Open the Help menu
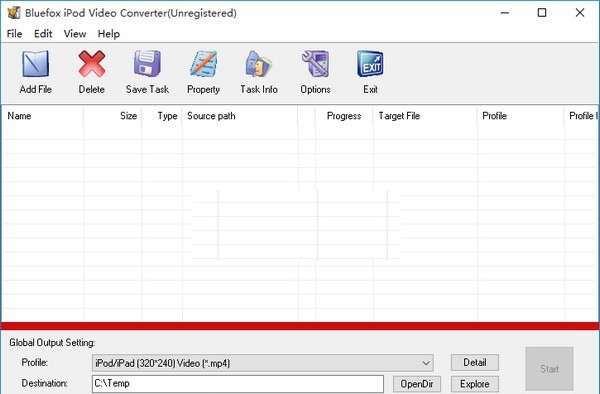The width and height of the screenshot is (600, 394). tap(109, 34)
